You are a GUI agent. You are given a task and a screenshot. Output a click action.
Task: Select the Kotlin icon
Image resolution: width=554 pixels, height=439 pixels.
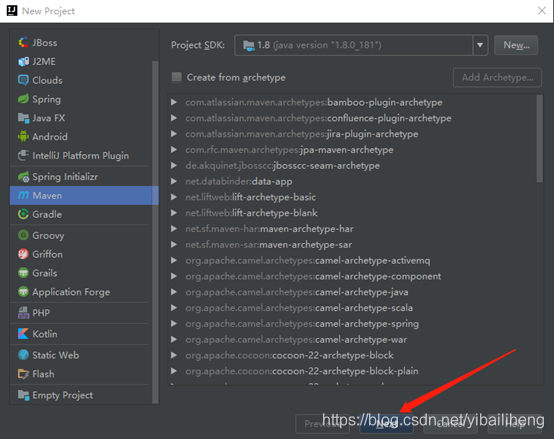point(23,334)
